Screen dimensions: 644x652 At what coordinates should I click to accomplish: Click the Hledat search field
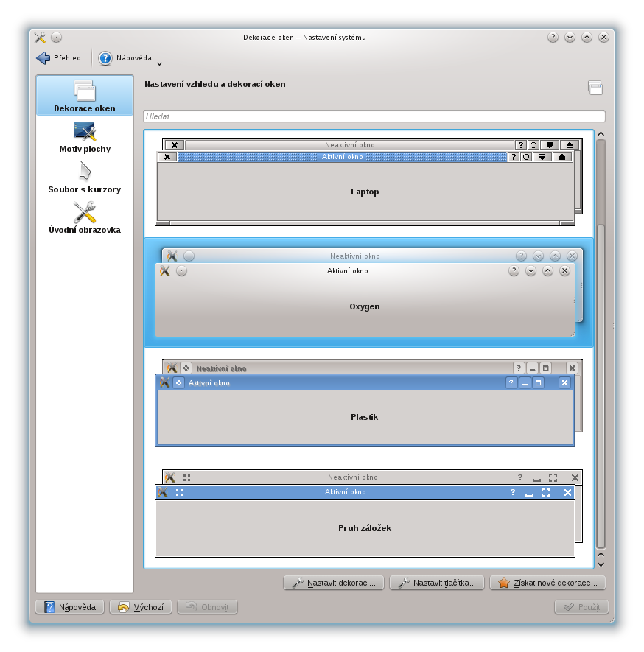coord(374,116)
